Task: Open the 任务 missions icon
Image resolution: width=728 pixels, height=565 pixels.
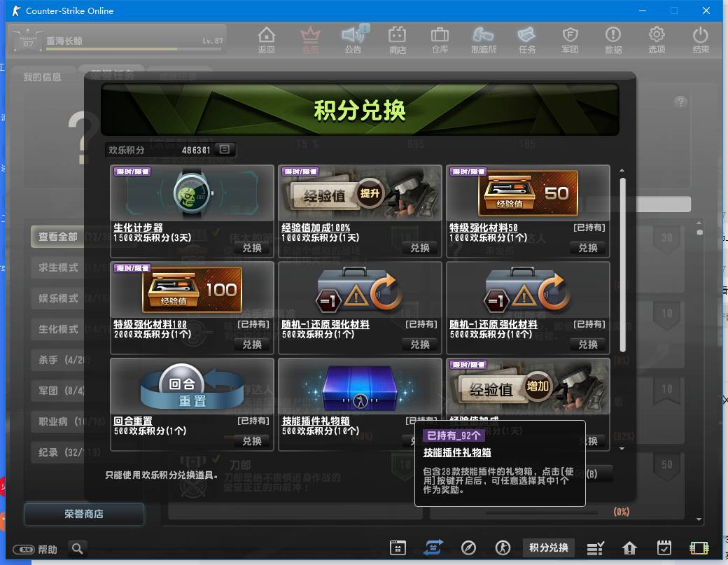Action: click(x=527, y=40)
